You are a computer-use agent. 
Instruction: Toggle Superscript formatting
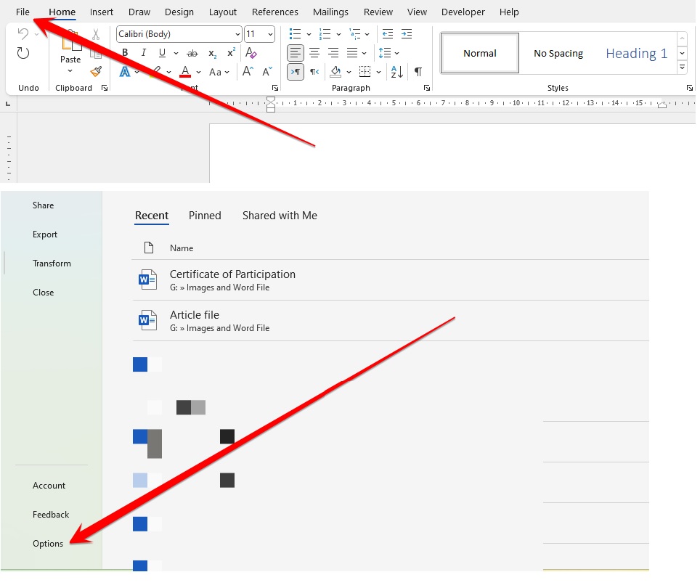coord(231,53)
